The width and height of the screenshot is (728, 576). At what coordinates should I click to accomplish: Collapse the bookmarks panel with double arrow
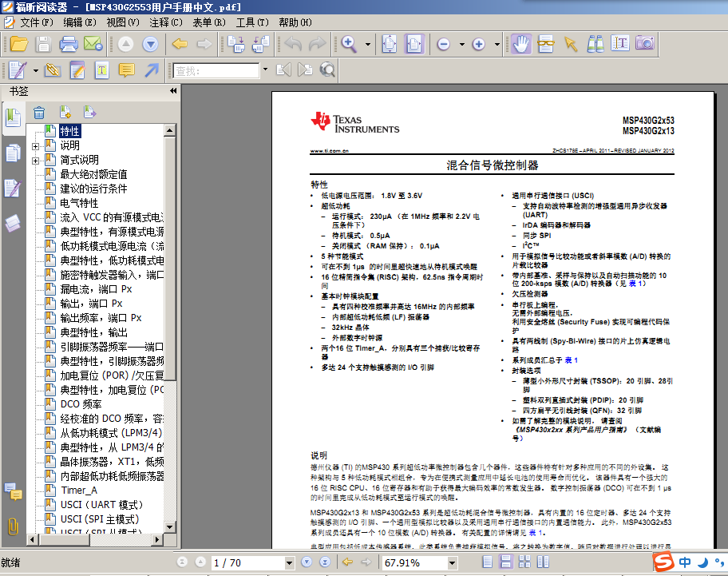[173, 90]
